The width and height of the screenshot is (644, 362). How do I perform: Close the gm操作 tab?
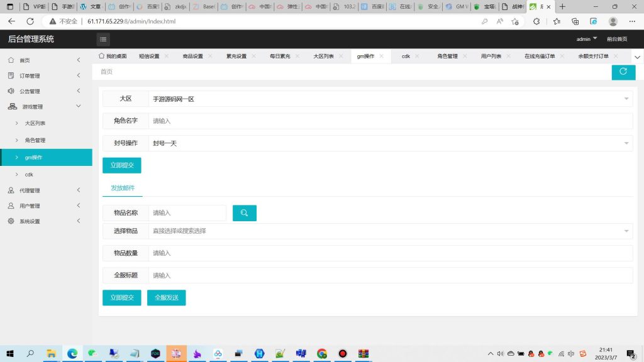[382, 56]
